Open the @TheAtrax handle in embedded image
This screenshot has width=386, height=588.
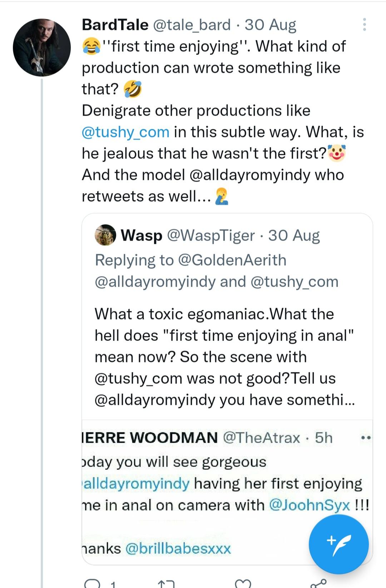pyautogui.click(x=261, y=438)
